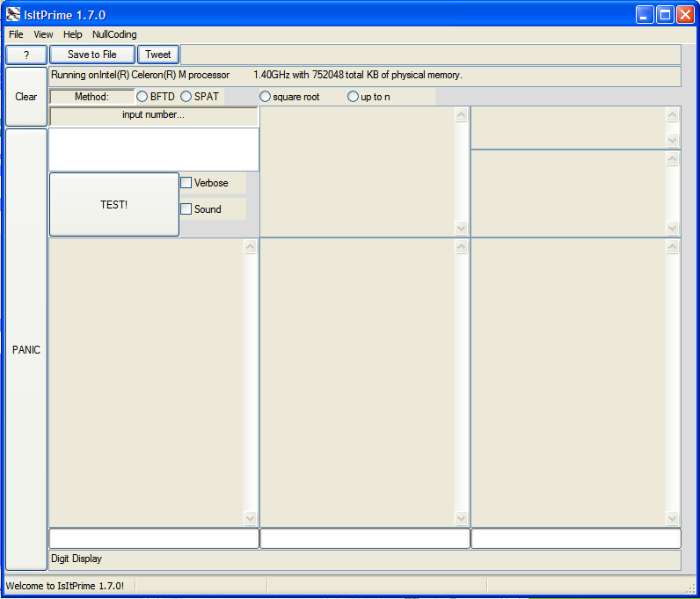
Task: Open the Help menu
Action: [72, 34]
